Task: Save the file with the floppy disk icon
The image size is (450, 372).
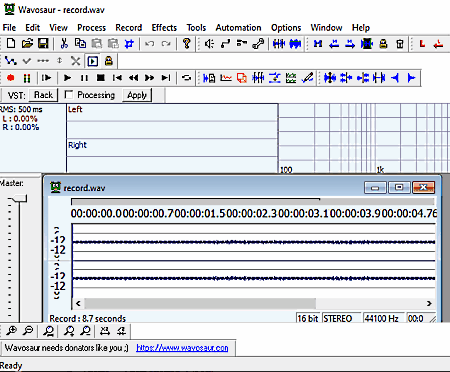Action: click(x=43, y=44)
